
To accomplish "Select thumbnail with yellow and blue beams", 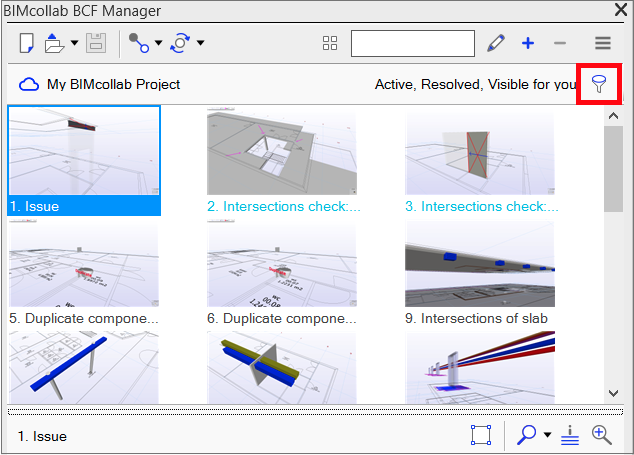I will tap(282, 367).
